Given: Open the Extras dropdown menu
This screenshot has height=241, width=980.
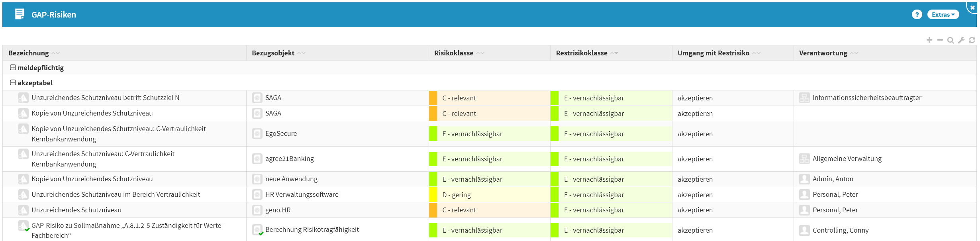Looking at the screenshot, I should tap(943, 15).
